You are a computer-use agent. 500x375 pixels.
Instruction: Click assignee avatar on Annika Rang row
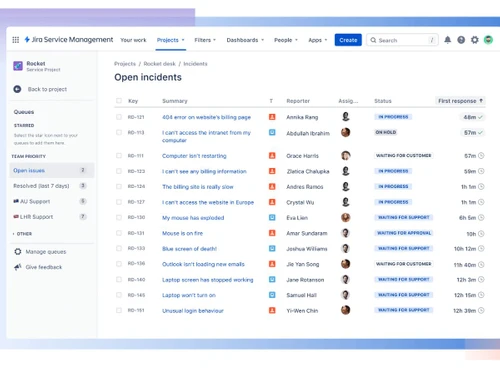(346, 117)
